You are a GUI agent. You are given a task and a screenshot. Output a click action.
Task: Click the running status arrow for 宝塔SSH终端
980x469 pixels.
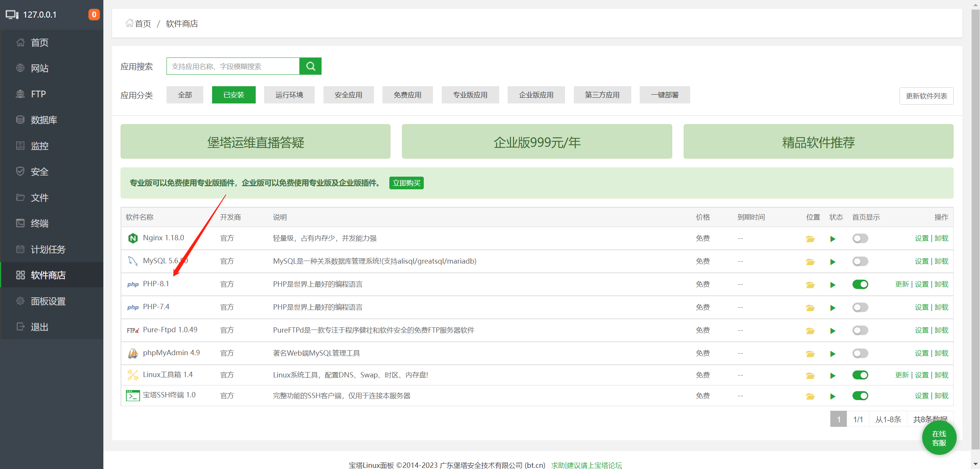click(833, 396)
